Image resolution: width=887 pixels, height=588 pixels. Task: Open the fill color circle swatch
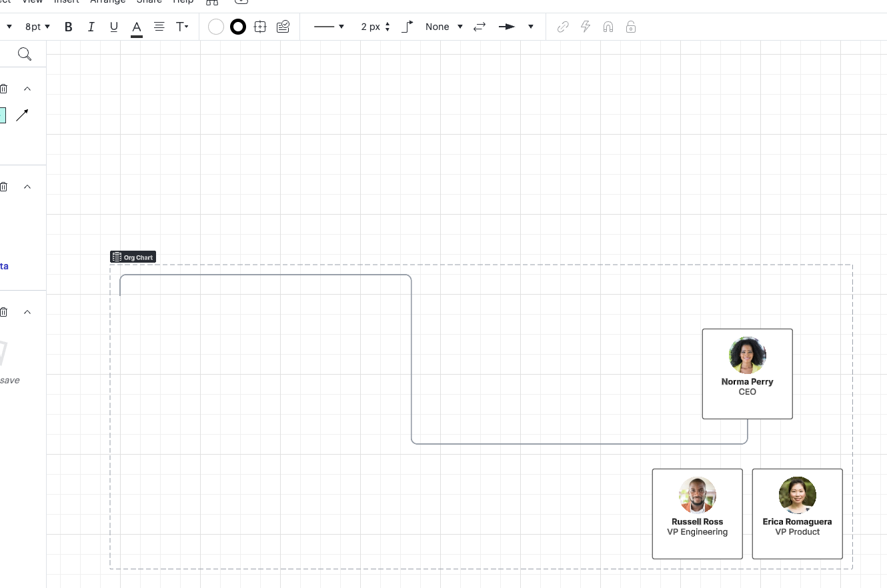tap(215, 27)
